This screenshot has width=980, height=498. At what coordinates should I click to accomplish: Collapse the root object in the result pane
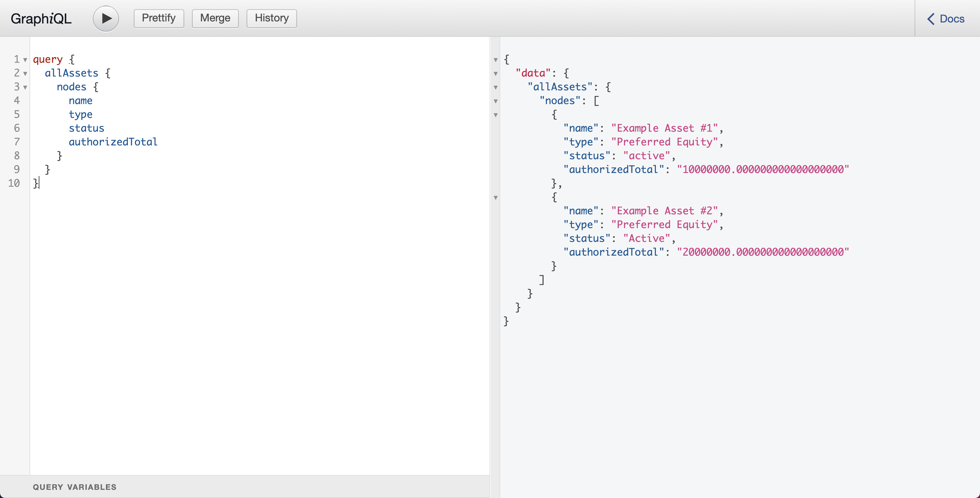point(496,60)
